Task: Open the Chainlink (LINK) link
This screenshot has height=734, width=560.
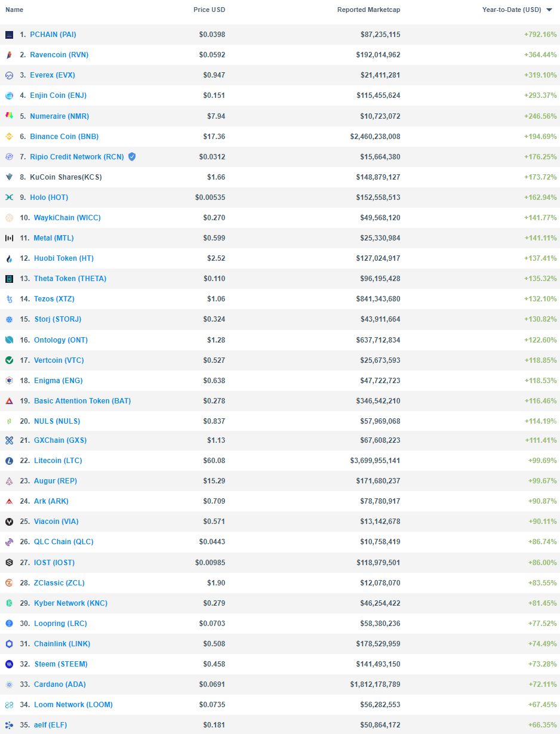Action: (62, 644)
